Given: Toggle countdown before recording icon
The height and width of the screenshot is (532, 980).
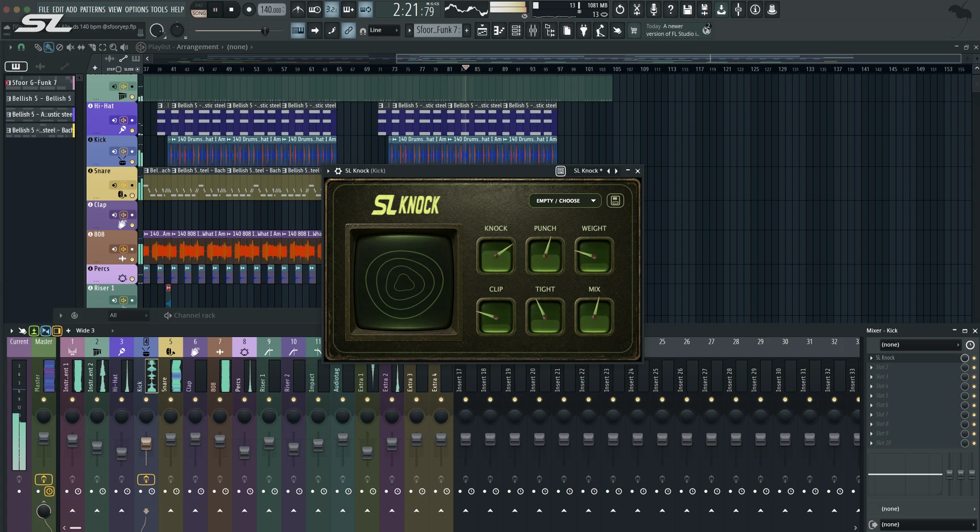Looking at the screenshot, I should point(331,9).
